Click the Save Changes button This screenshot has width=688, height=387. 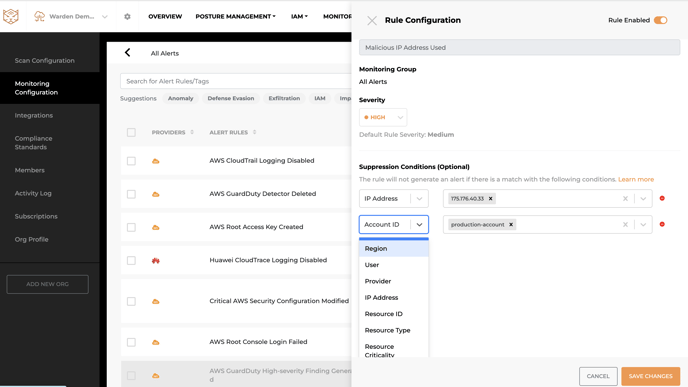[650, 376]
